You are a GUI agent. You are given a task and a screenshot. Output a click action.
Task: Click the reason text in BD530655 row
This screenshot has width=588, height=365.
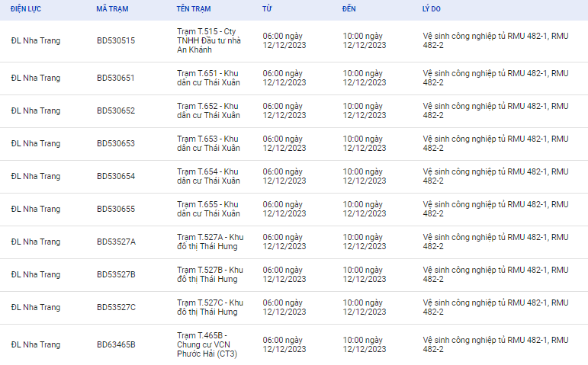click(496, 209)
